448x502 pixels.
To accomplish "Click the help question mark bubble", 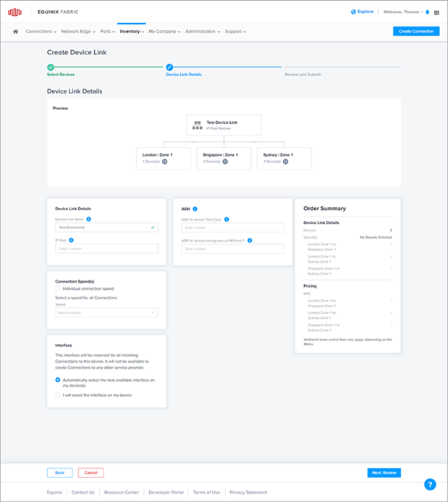I will [x=430, y=485].
